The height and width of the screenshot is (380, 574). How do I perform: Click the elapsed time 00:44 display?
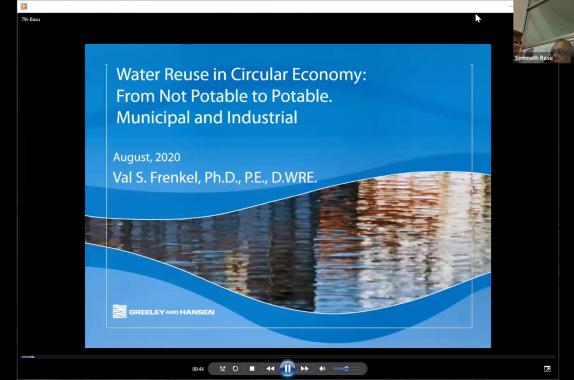click(198, 369)
